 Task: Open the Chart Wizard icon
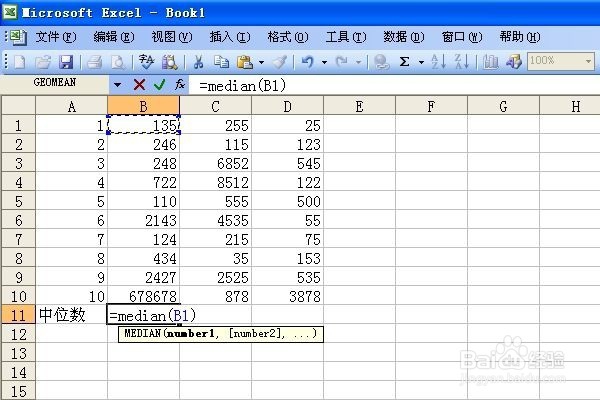pyautogui.click(x=490, y=61)
